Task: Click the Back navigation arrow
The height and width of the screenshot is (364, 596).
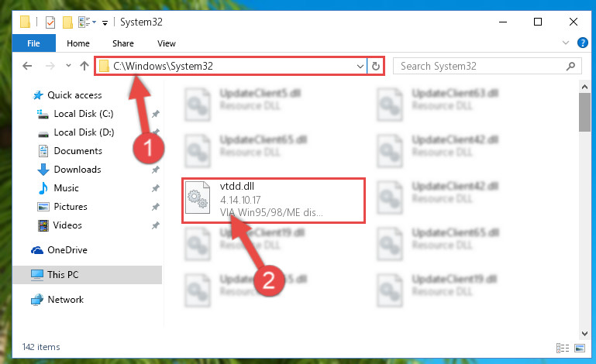Action: [27, 66]
